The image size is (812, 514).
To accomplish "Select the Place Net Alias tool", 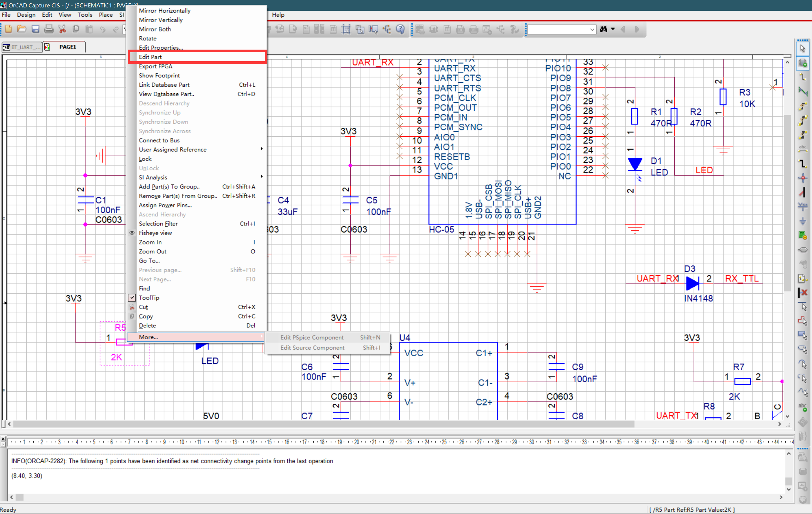I will tap(802, 149).
